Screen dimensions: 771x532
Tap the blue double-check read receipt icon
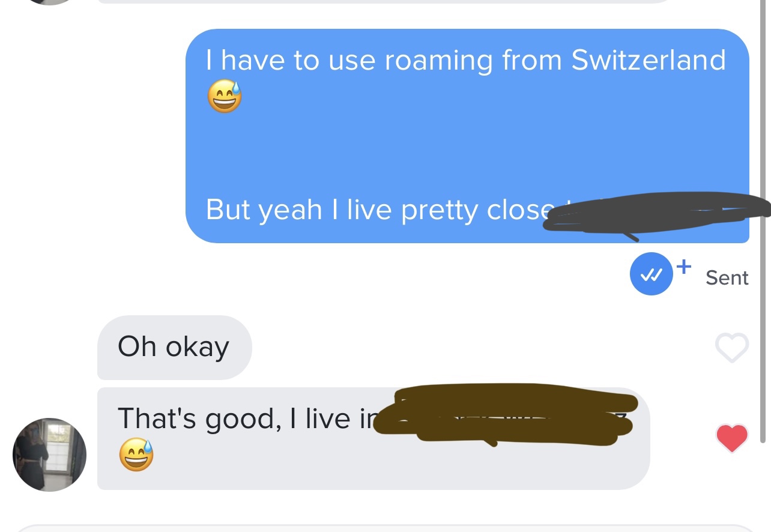point(651,274)
